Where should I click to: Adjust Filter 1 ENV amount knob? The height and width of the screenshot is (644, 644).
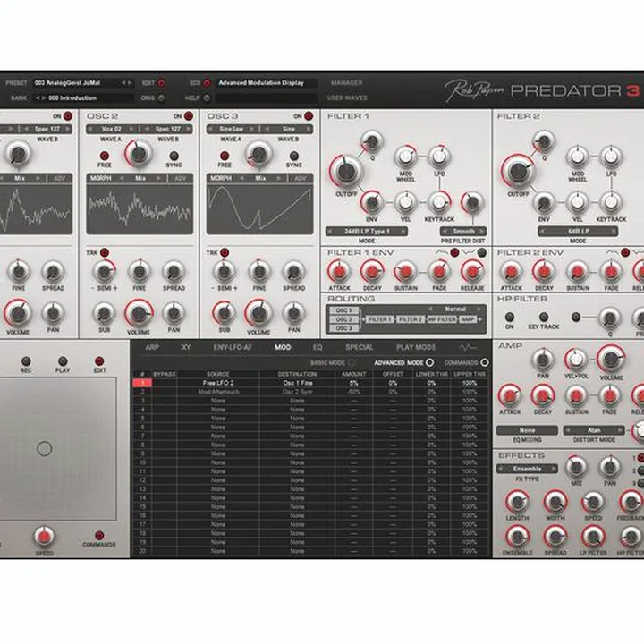pos(372,202)
